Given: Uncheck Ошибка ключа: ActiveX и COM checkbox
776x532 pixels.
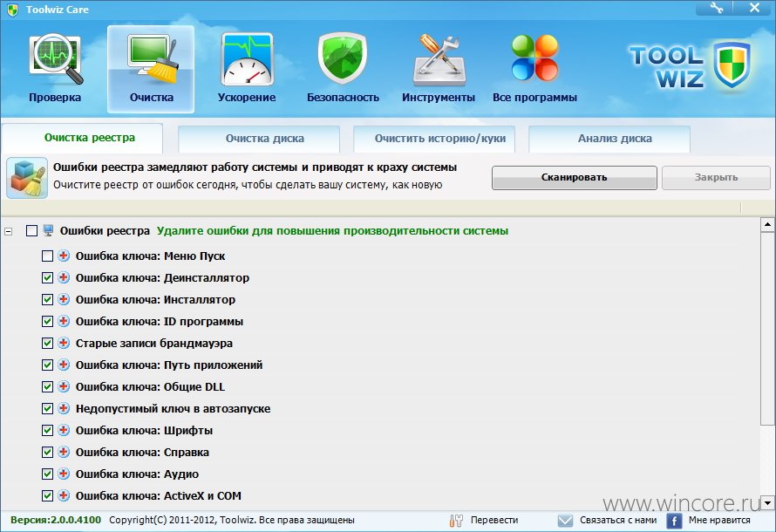Looking at the screenshot, I should coord(47,495).
